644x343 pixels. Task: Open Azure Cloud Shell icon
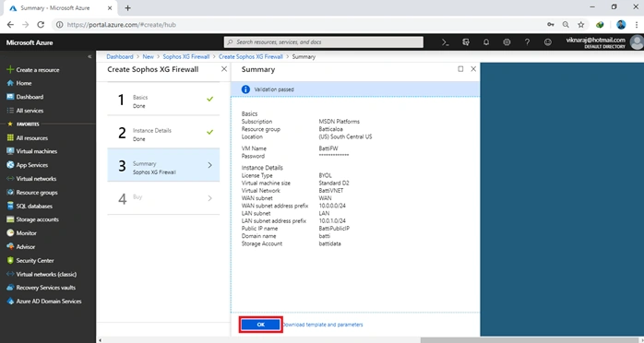(446, 42)
